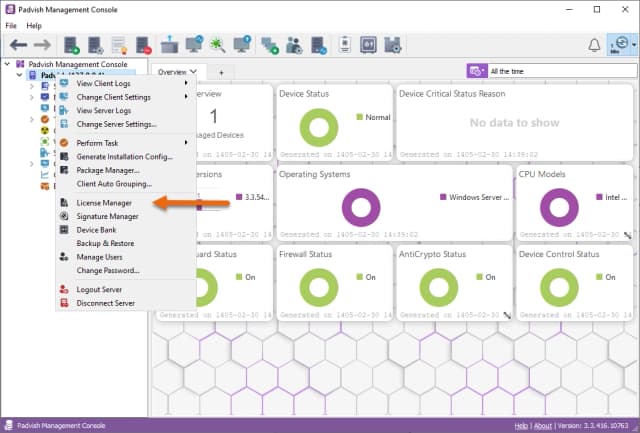
Task: Select Generate Installation Config menu entry
Action: click(126, 157)
